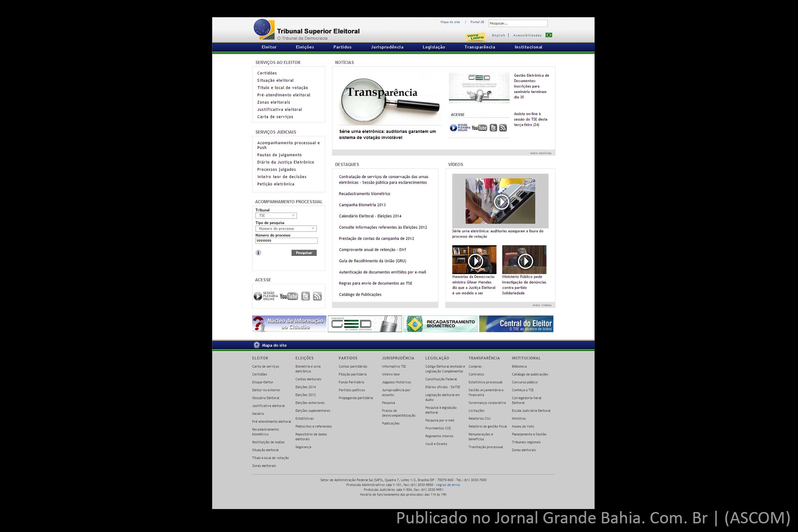Image resolution: width=798 pixels, height=532 pixels.
Task: Click the Pesquisar button in Acompanhamento Processual
Action: (304, 253)
